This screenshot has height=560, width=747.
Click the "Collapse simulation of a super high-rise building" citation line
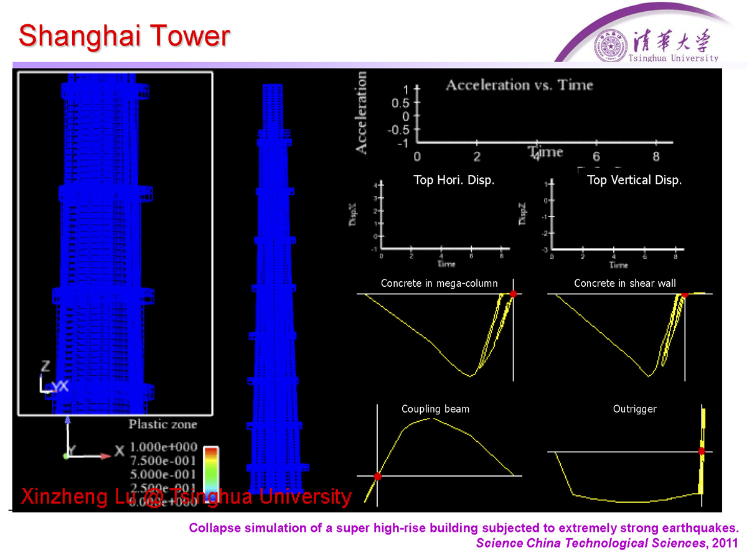click(464, 528)
